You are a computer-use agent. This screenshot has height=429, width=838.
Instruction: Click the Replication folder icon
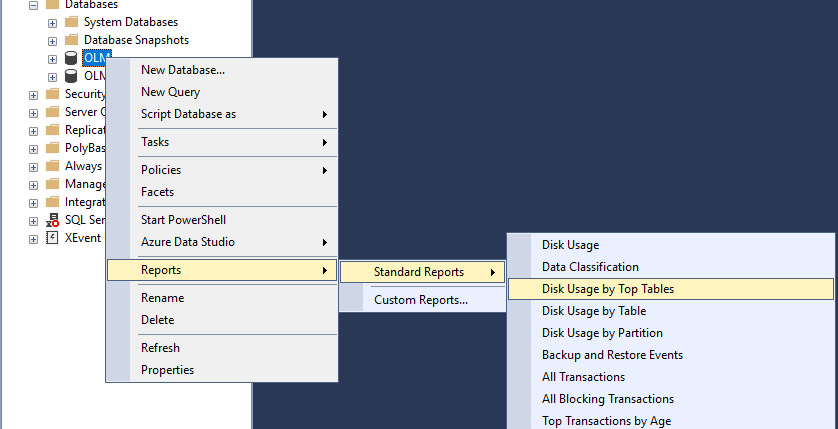click(53, 130)
